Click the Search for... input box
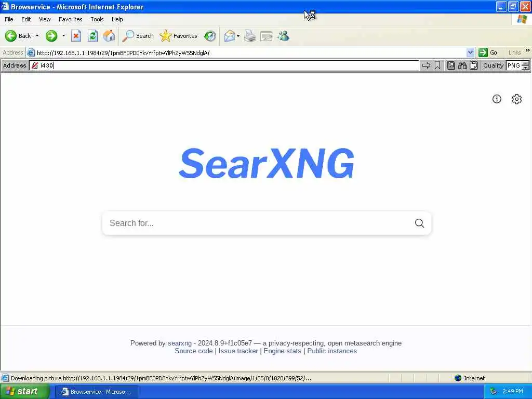This screenshot has height=399, width=532. [258, 223]
